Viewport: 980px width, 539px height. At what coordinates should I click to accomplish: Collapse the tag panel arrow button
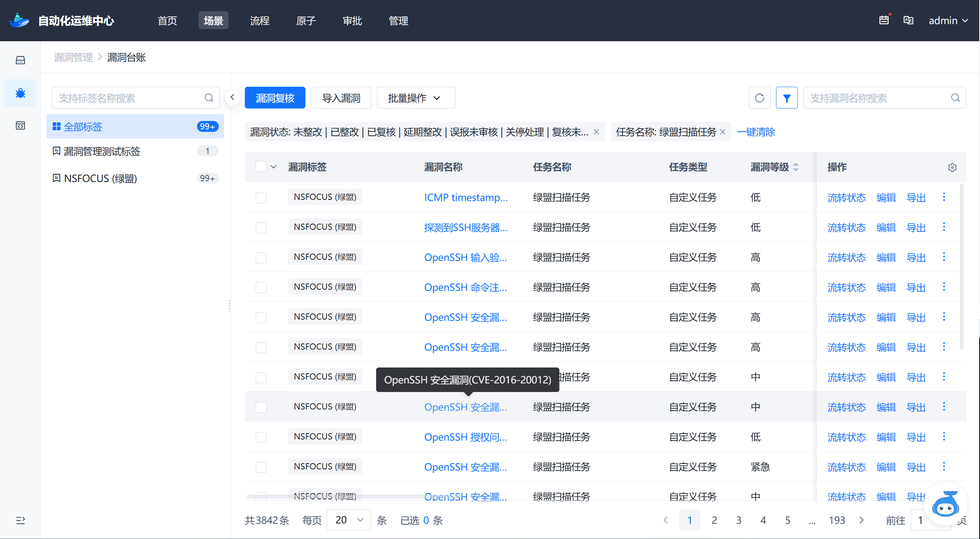click(x=232, y=97)
